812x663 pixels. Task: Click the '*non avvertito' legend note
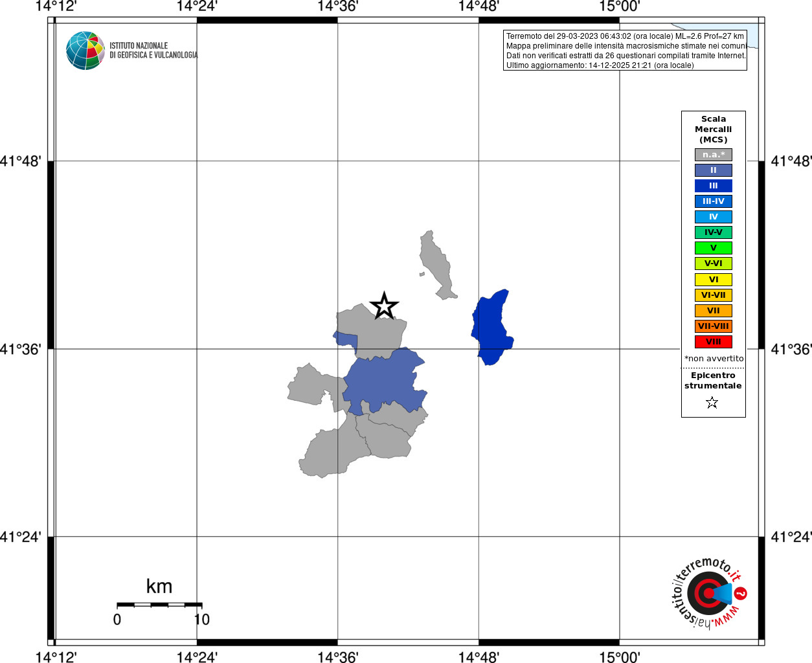coord(714,359)
